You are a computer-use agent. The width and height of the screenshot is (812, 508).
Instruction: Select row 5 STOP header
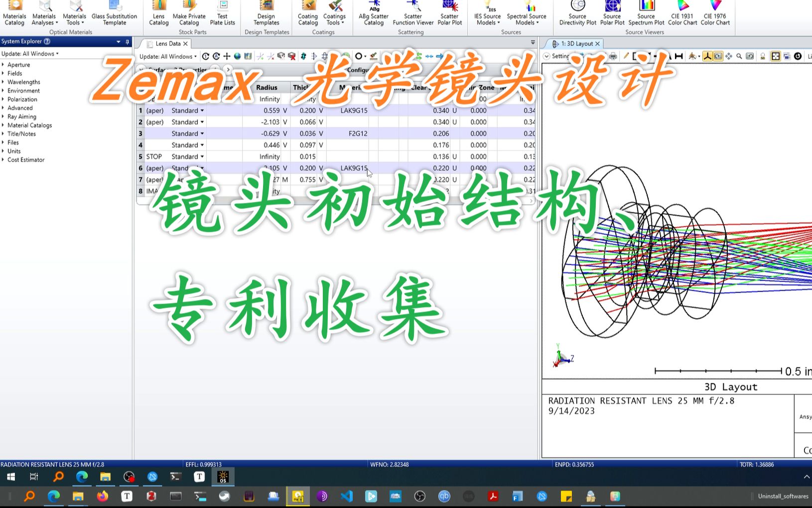point(140,157)
